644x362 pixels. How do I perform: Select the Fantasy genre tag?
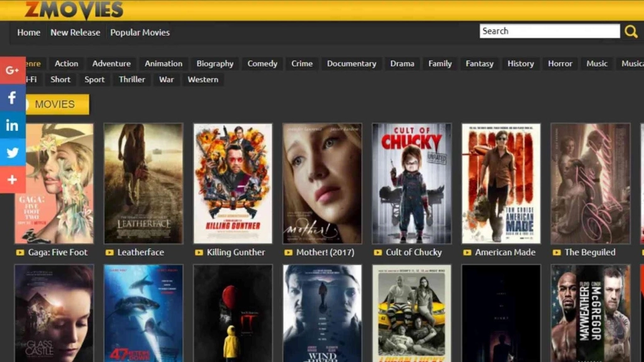(x=479, y=63)
